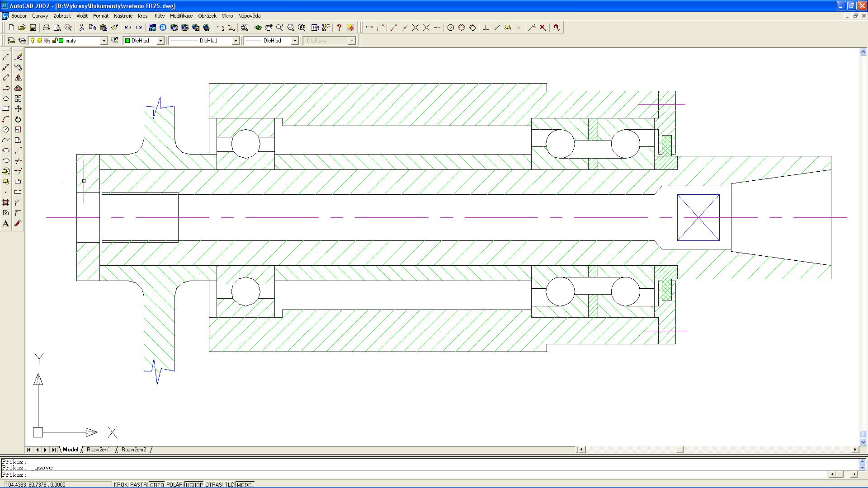Open the DleHlad lineweight dropdown
The image size is (868, 488).
pos(294,41)
